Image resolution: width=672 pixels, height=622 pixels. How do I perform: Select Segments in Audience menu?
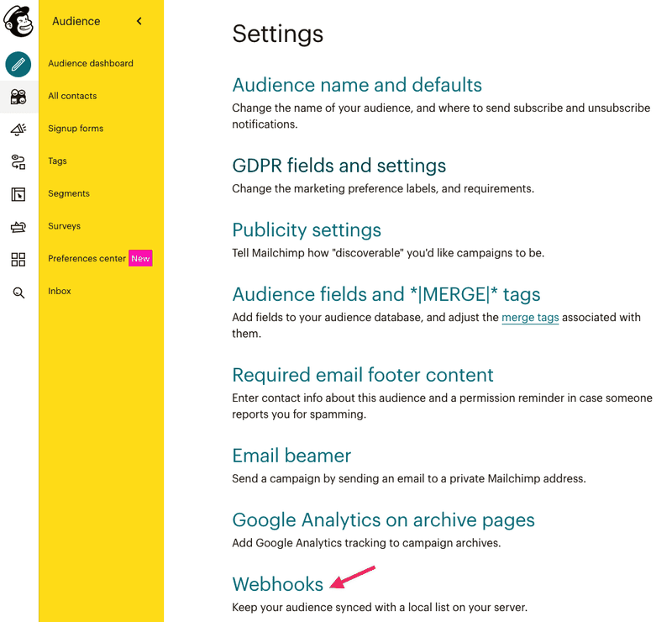[69, 193]
